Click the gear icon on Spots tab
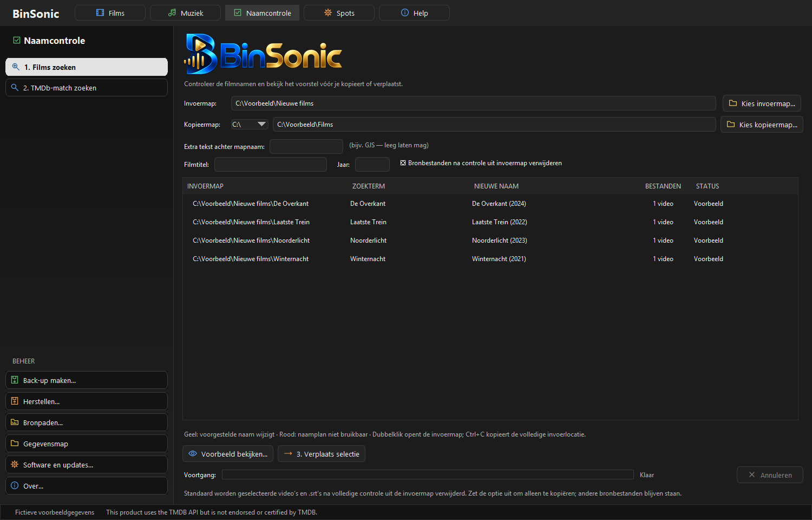 tap(328, 12)
